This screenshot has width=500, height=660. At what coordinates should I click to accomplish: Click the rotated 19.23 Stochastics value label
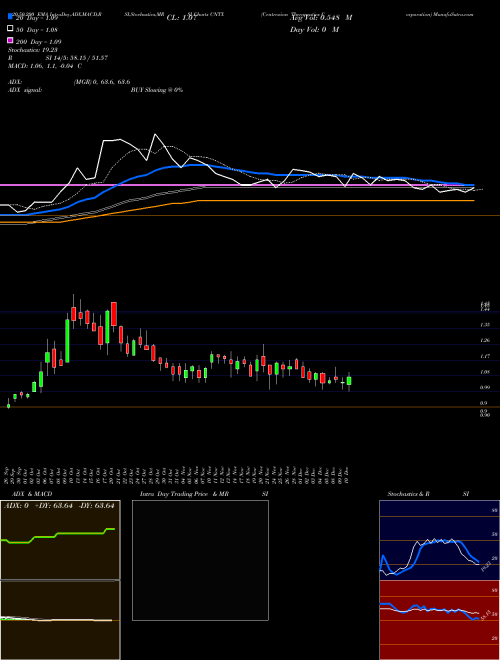pyautogui.click(x=486, y=565)
